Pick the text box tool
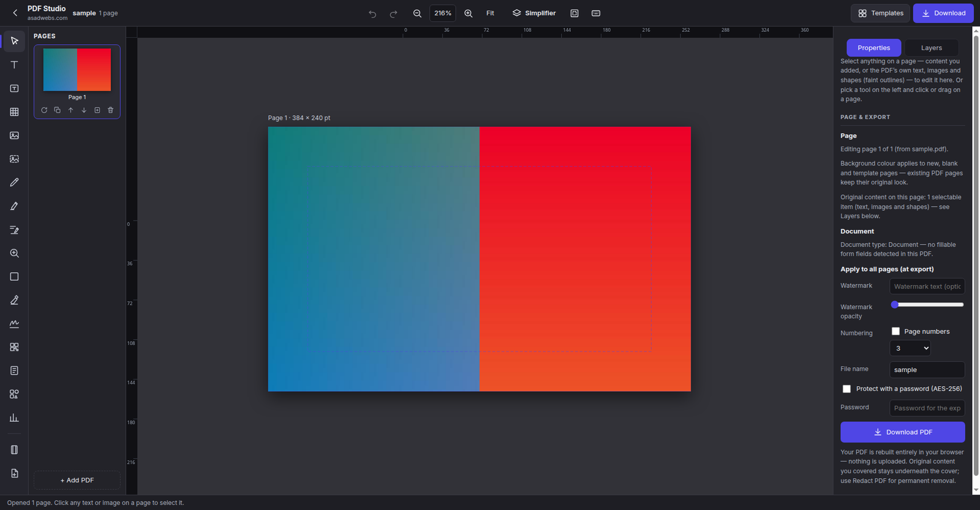 pyautogui.click(x=14, y=88)
